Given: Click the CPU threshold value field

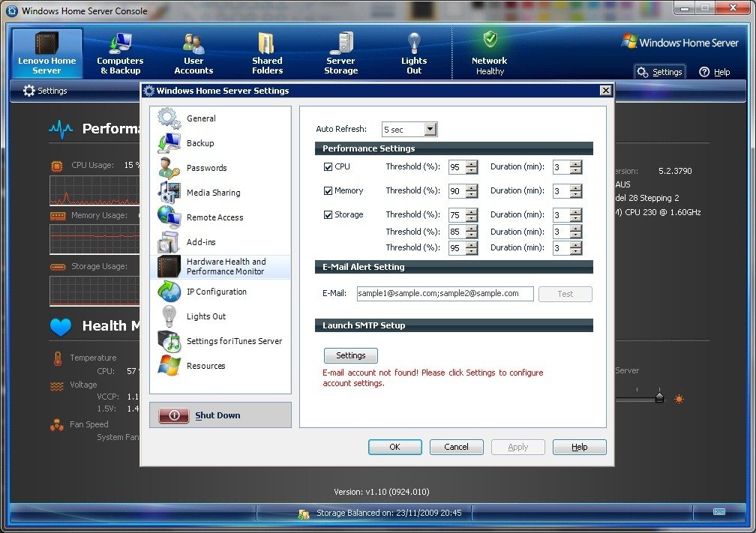Looking at the screenshot, I should tap(457, 167).
